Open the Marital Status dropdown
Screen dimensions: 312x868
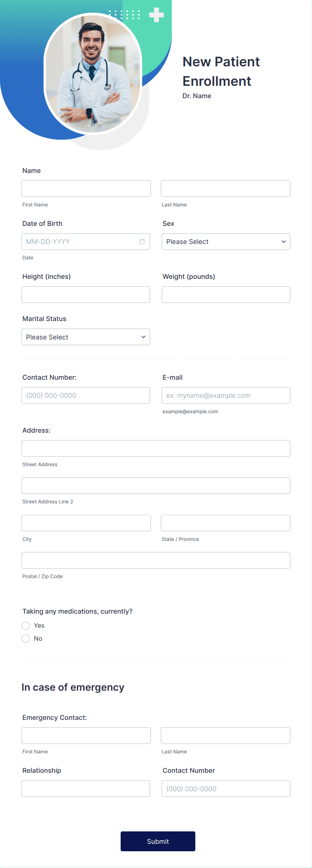point(86,337)
